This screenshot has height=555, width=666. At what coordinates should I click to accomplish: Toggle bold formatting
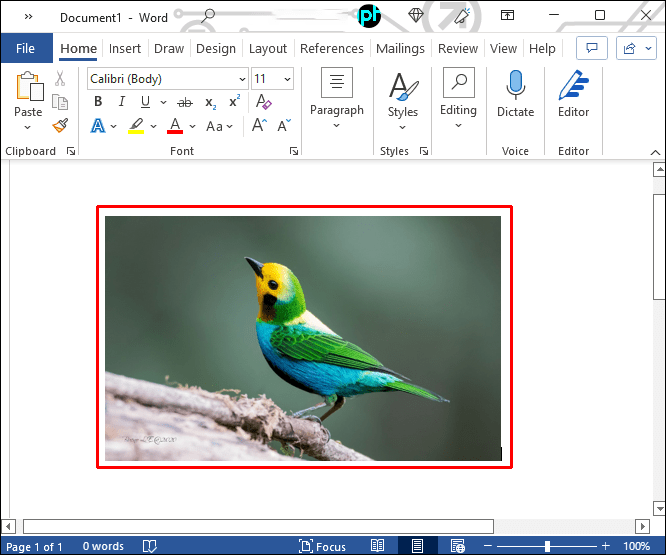tap(97, 102)
